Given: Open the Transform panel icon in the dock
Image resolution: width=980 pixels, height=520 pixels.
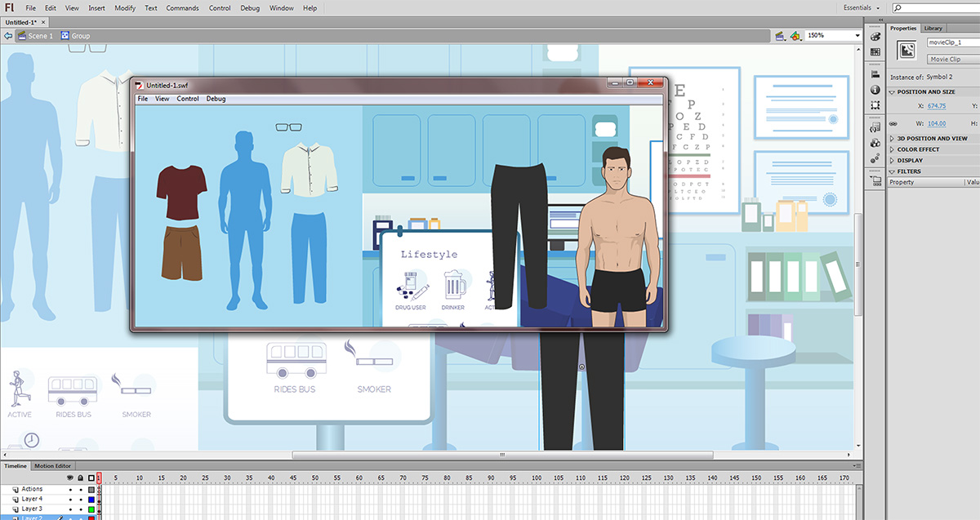Looking at the screenshot, I should pyautogui.click(x=875, y=104).
